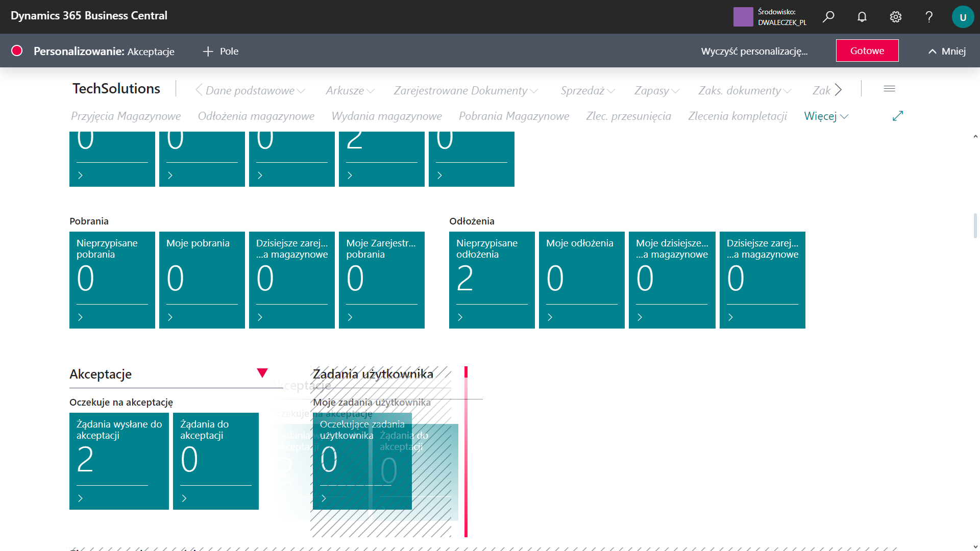Expand the Więcej dropdown
Viewport: 980px width, 551px height.
826,116
